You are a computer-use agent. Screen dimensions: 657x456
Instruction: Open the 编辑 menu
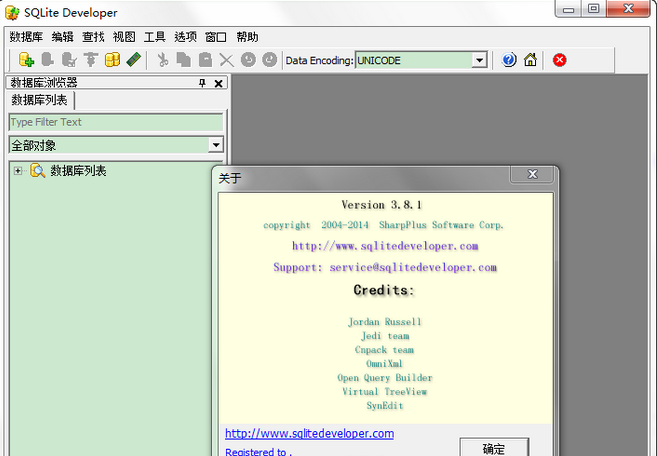[x=62, y=37]
